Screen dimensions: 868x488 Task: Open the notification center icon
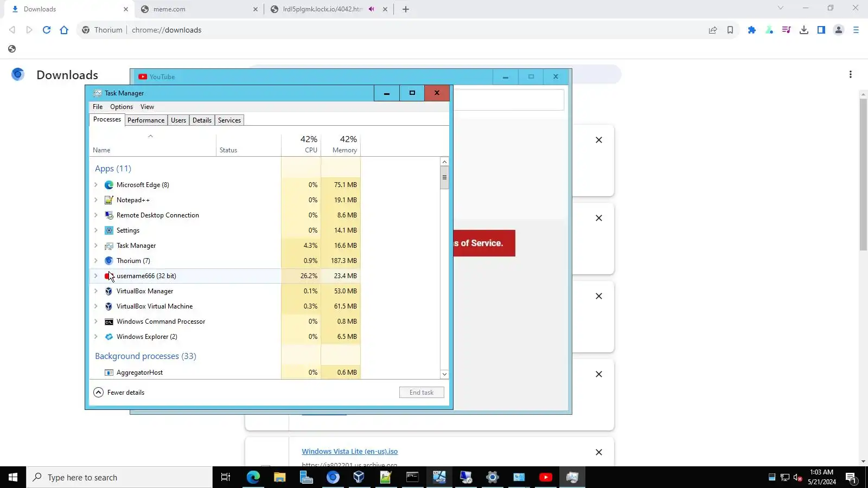click(851, 477)
